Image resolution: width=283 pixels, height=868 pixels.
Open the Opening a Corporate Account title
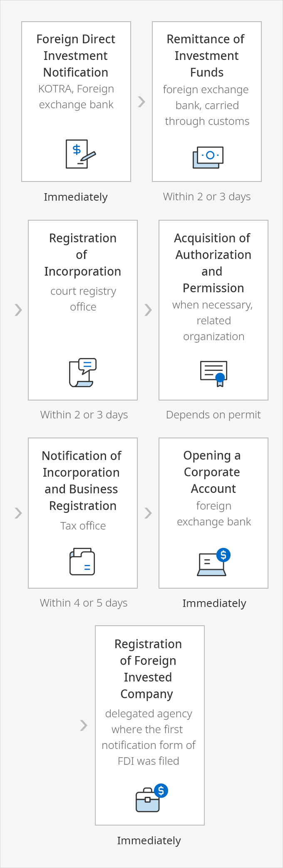coord(213,472)
